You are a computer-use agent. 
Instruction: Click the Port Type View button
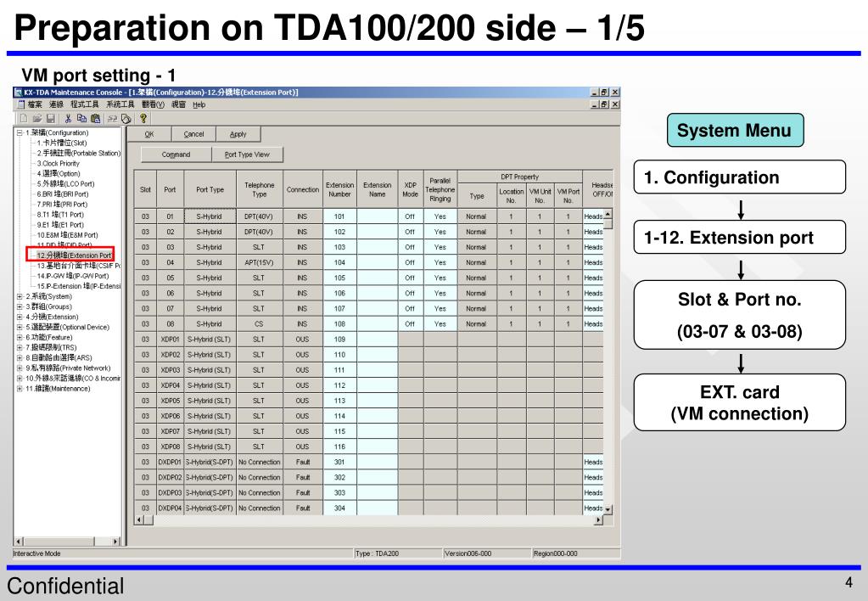[247, 154]
